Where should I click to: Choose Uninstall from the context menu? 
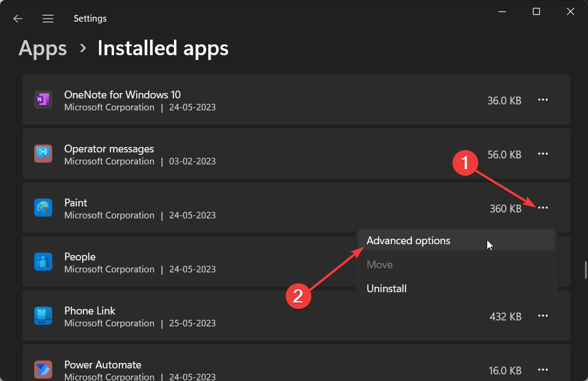click(457, 289)
